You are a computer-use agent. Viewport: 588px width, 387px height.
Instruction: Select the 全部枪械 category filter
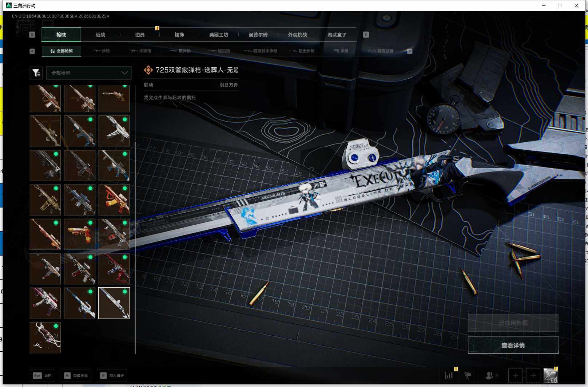coord(61,51)
